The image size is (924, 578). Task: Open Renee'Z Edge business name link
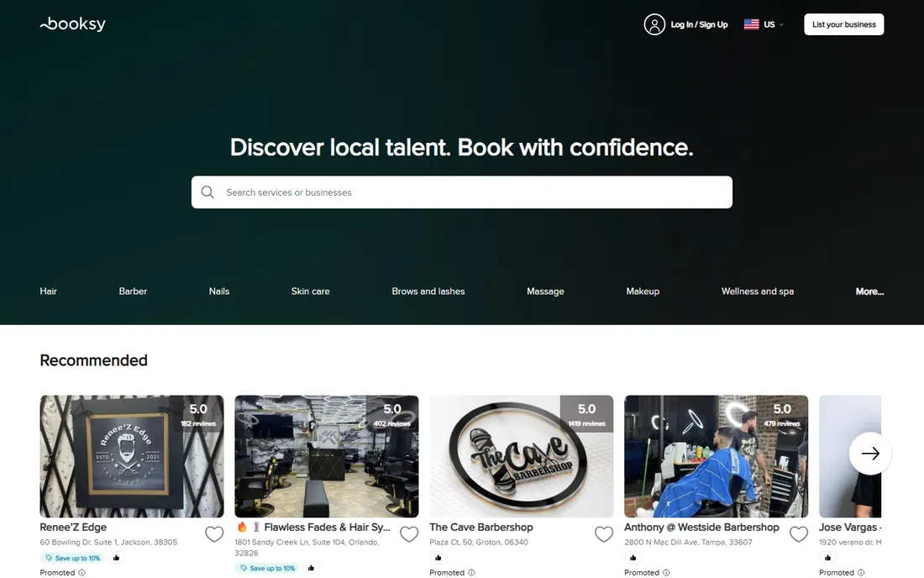point(73,527)
